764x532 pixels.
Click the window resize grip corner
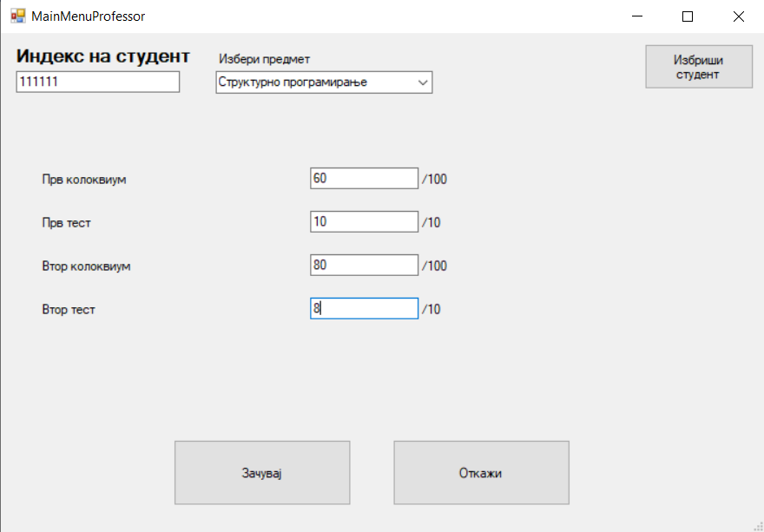[x=758, y=526]
